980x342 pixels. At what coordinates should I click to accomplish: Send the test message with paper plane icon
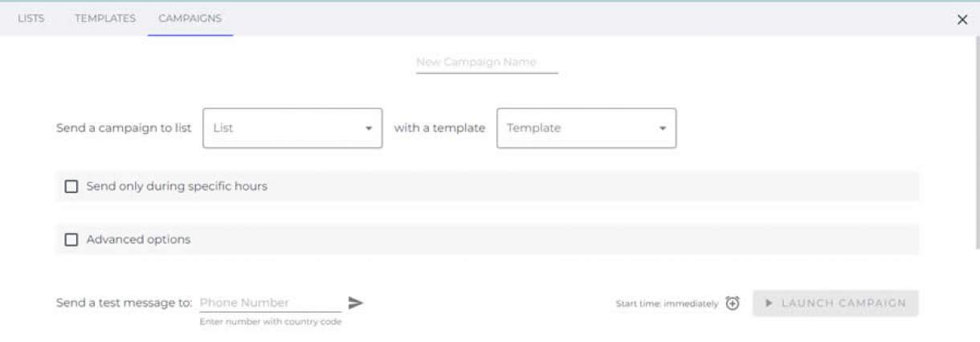coord(356,303)
